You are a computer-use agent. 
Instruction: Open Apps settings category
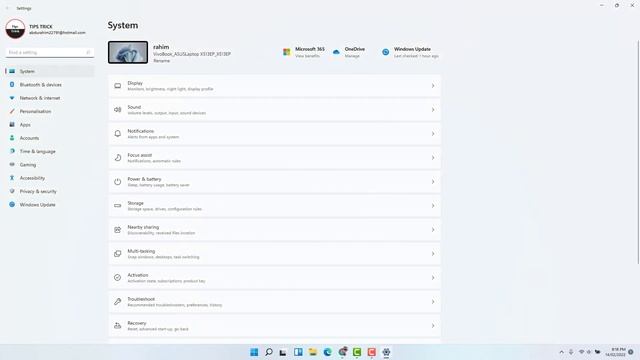point(50,125)
